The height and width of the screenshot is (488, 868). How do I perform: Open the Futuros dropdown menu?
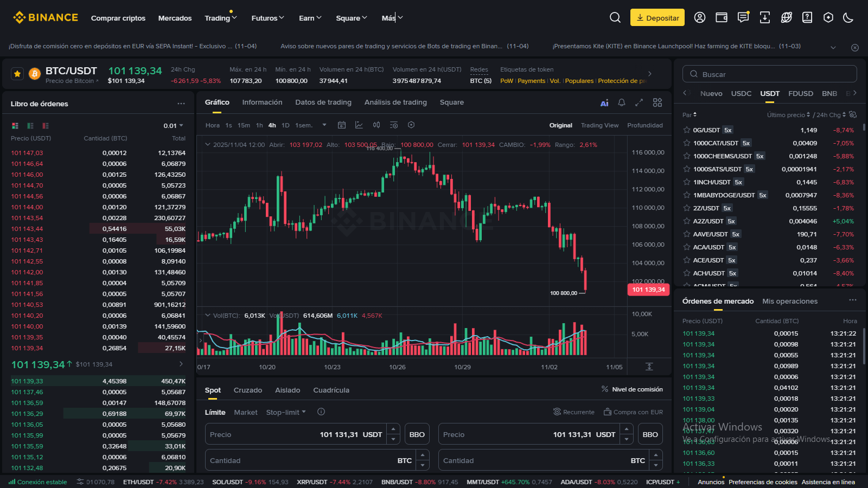coord(267,18)
